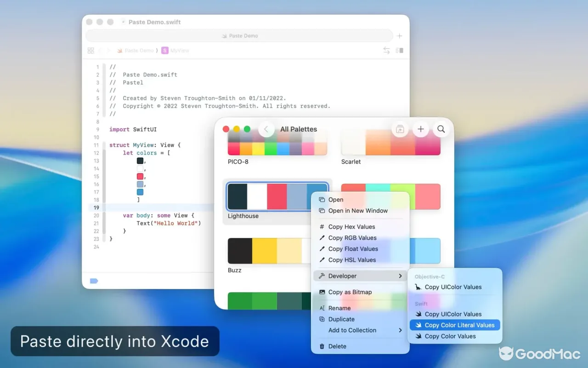The width and height of the screenshot is (588, 368).
Task: Click the Lighthouse palette name label
Action: [x=243, y=216]
